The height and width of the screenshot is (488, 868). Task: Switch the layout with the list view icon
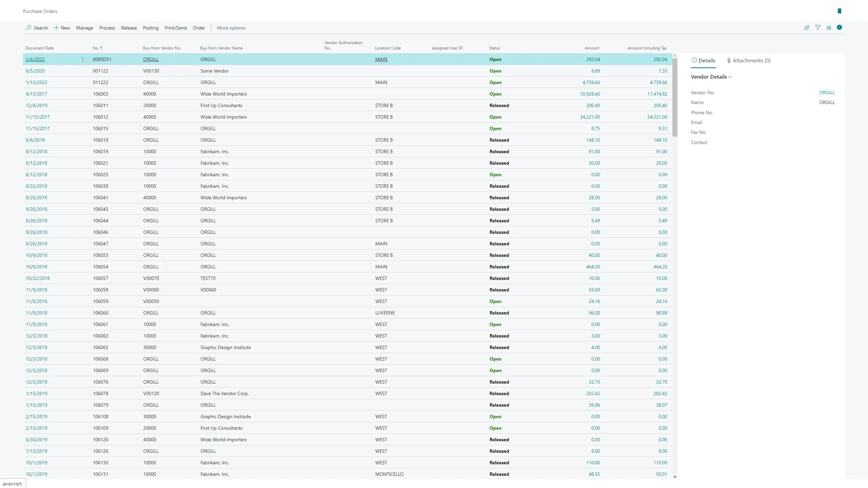tap(828, 27)
